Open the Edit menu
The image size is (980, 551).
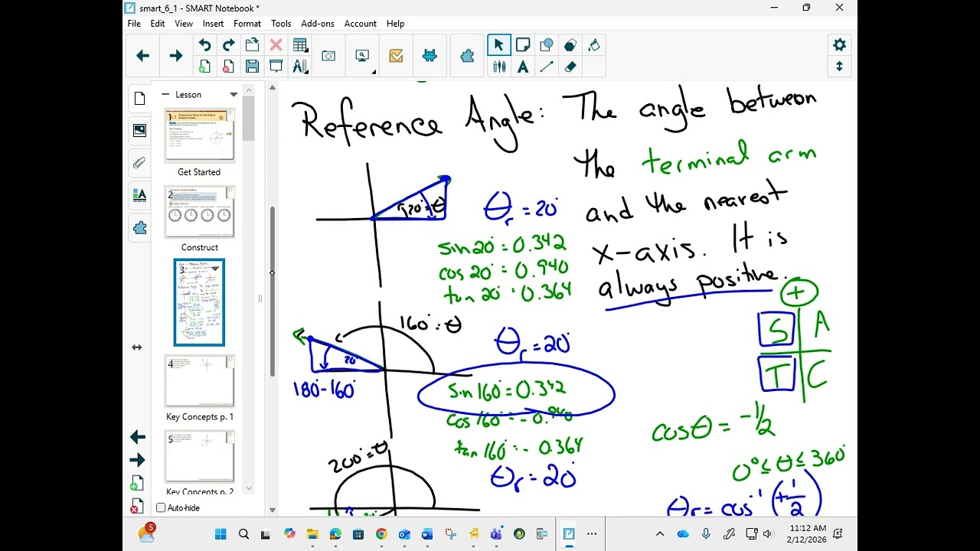[x=158, y=24]
